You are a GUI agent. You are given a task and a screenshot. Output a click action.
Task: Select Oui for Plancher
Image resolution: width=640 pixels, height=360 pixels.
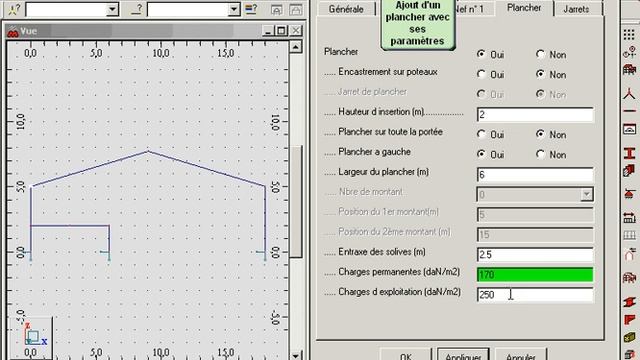(x=481, y=54)
